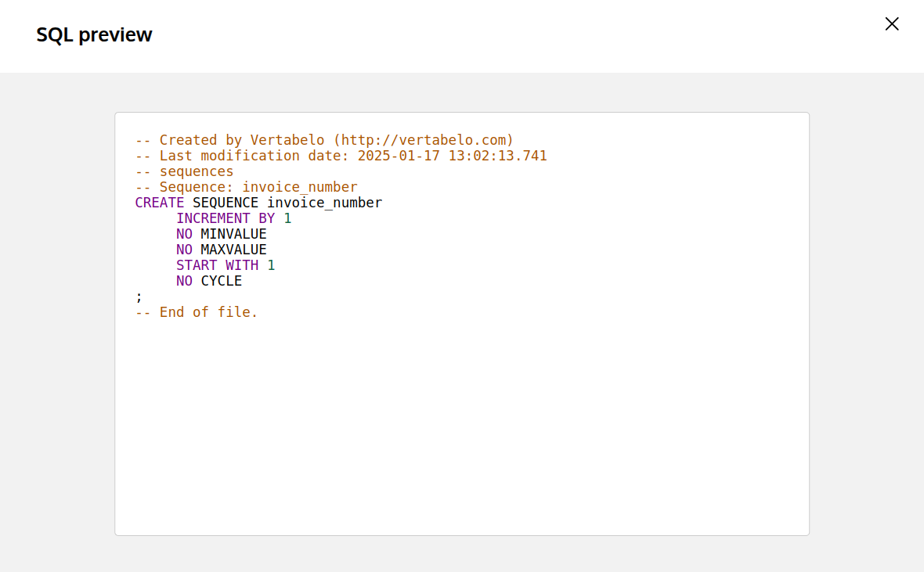Click the MINVALUE text
The height and width of the screenshot is (572, 924).
[233, 234]
